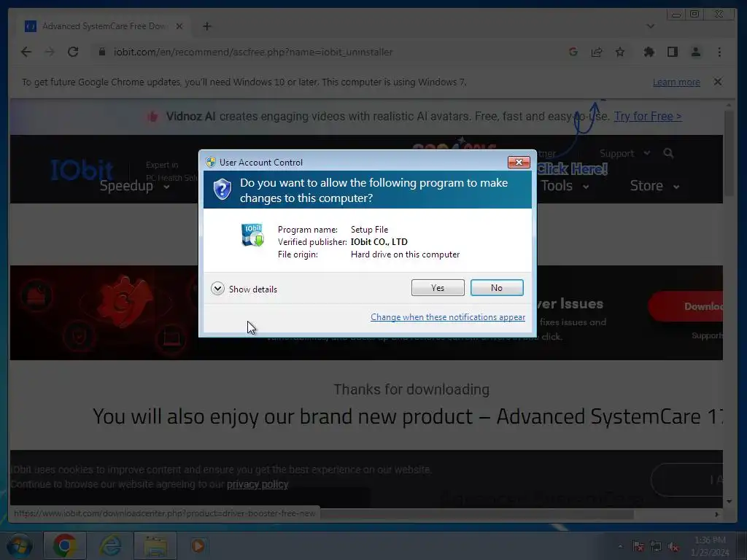
Task: Bookmark this tab with the star icon
Action: click(620, 52)
